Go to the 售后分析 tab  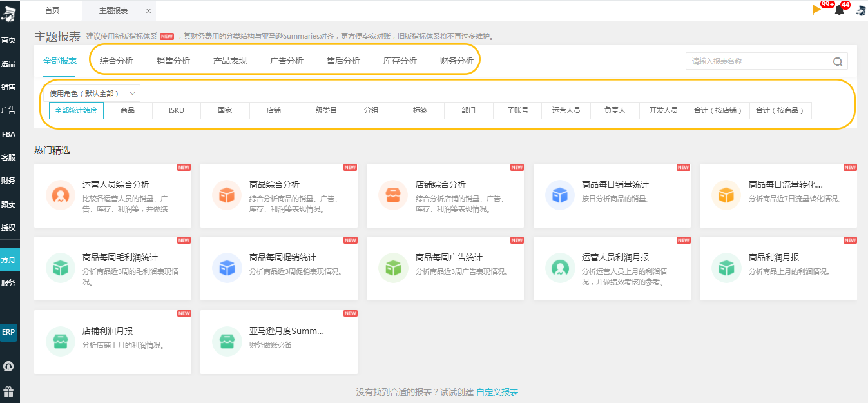343,61
